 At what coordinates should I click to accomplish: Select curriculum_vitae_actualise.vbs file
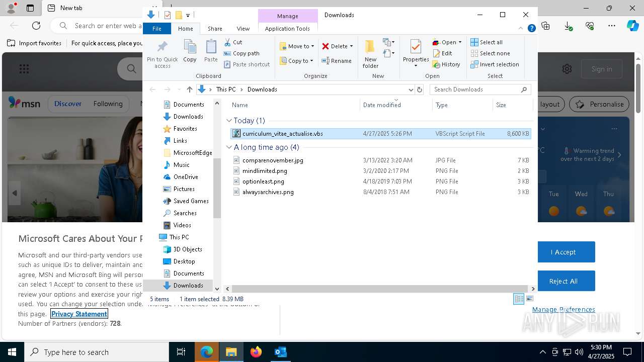tap(380, 134)
